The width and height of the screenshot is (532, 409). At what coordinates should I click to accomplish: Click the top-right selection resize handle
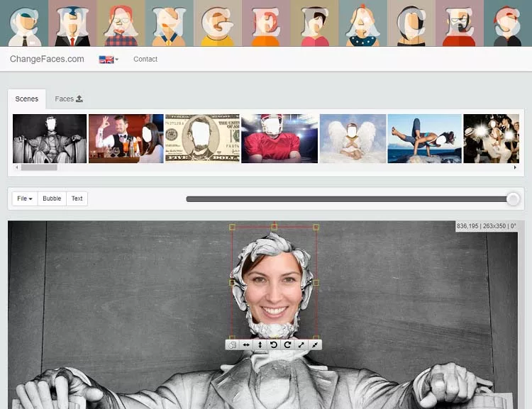[316, 227]
